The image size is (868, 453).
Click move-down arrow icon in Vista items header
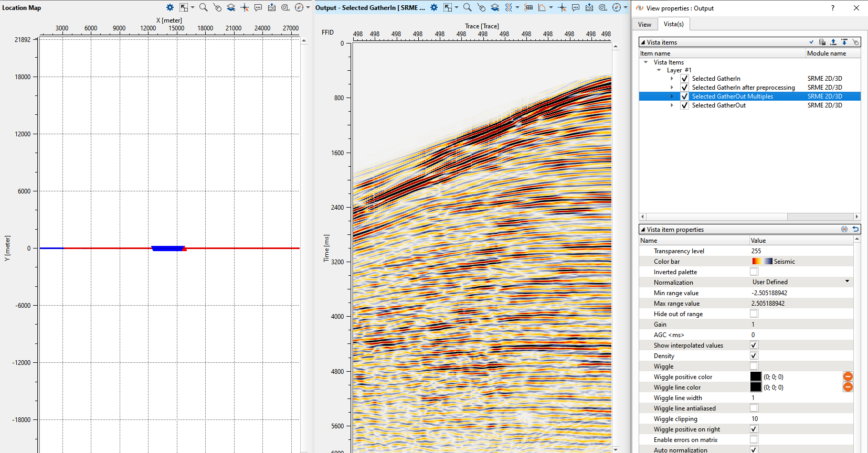tap(844, 42)
